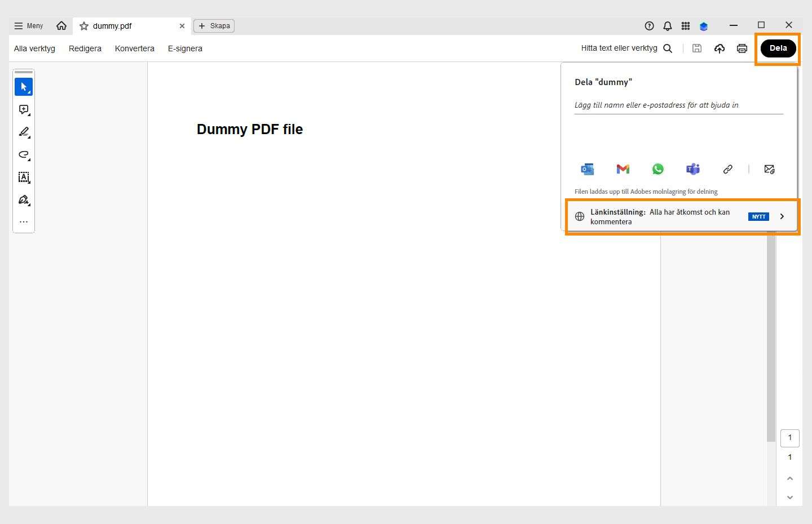The height and width of the screenshot is (524, 812).
Task: Share via WhatsApp icon
Action: (x=658, y=169)
